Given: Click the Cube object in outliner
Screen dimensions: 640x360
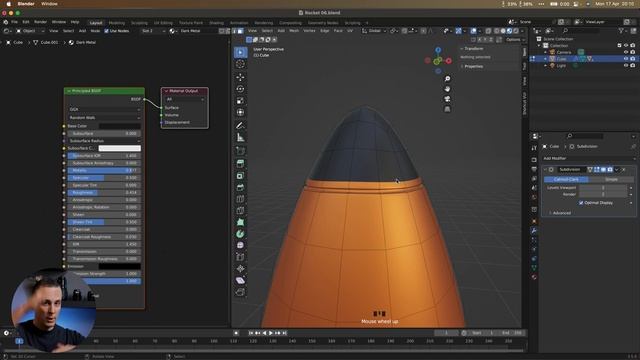Looking at the screenshot, I should point(562,59).
